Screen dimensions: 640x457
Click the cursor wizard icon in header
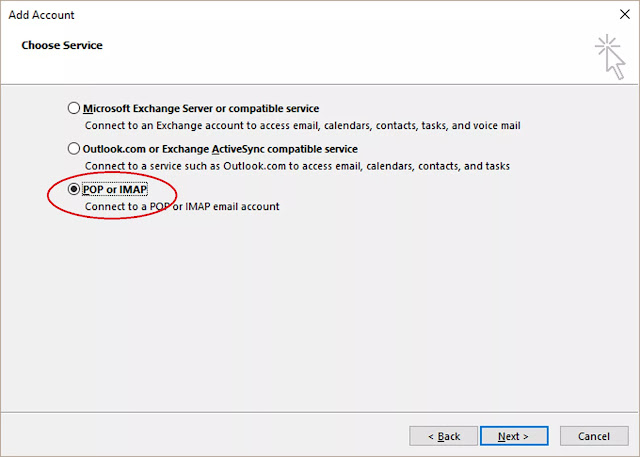[610, 57]
